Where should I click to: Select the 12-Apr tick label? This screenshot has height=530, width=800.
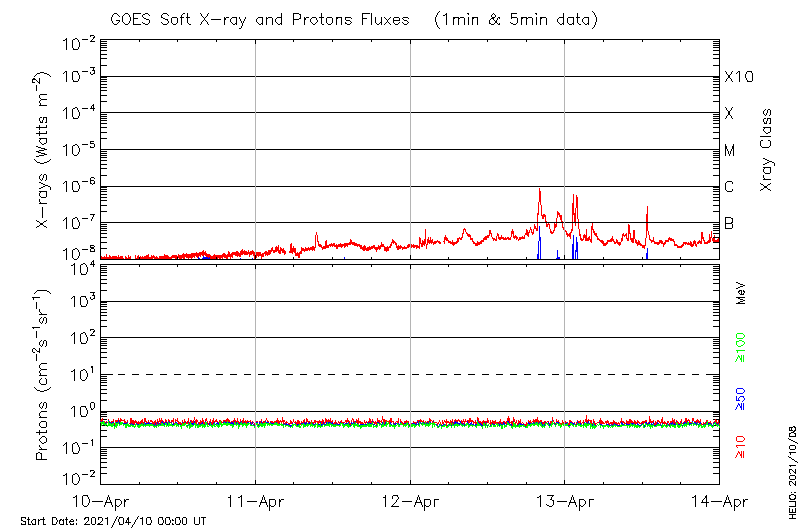(x=411, y=501)
